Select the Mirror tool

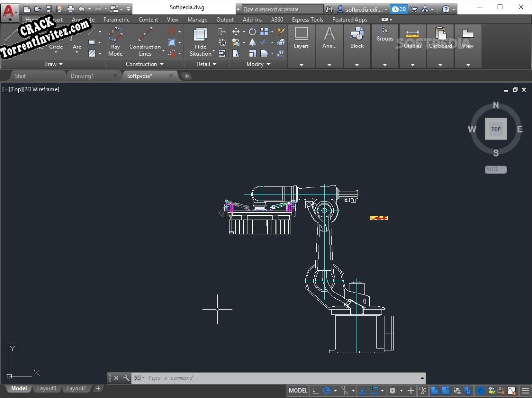(x=252, y=42)
